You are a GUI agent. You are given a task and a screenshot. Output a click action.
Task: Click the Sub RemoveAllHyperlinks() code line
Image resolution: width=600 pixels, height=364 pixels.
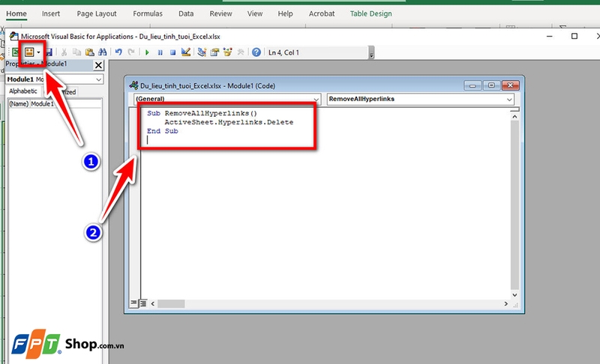coord(202,113)
